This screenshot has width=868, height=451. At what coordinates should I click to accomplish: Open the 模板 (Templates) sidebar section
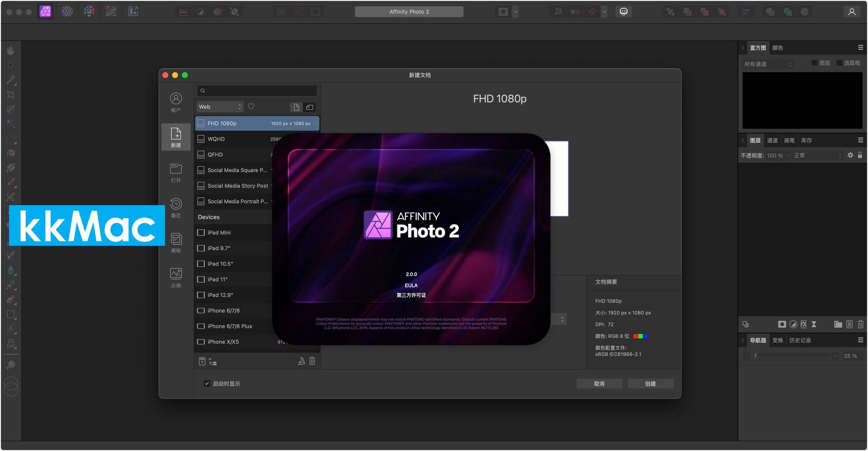[x=176, y=243]
